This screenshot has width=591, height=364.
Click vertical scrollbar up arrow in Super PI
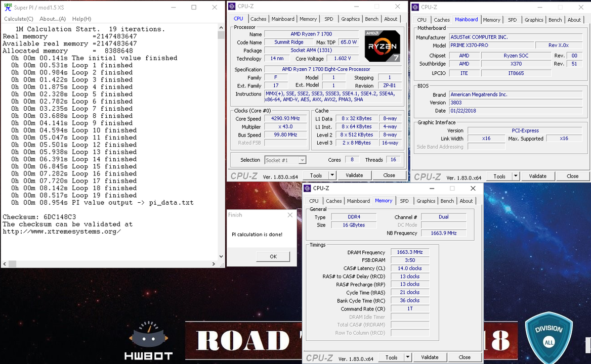(x=221, y=28)
